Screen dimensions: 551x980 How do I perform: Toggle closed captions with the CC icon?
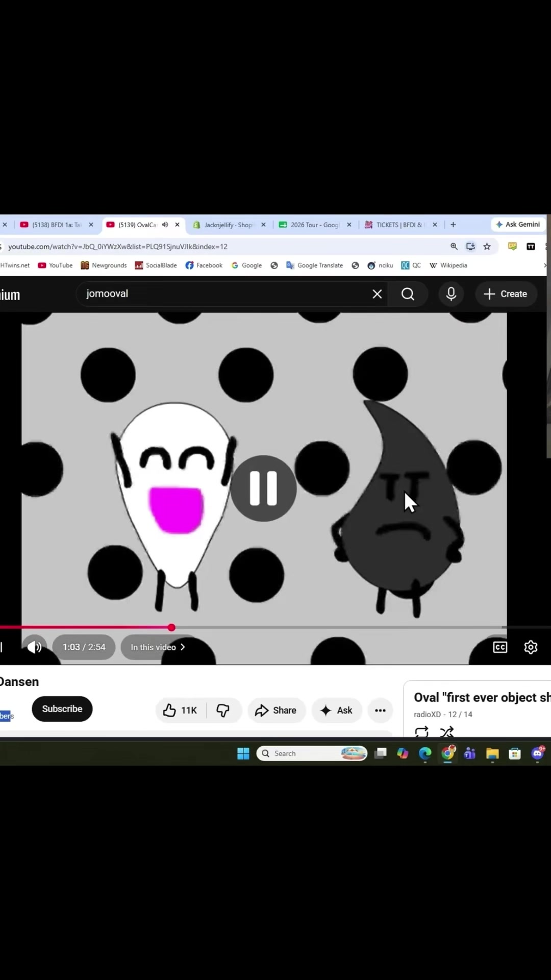(x=500, y=647)
